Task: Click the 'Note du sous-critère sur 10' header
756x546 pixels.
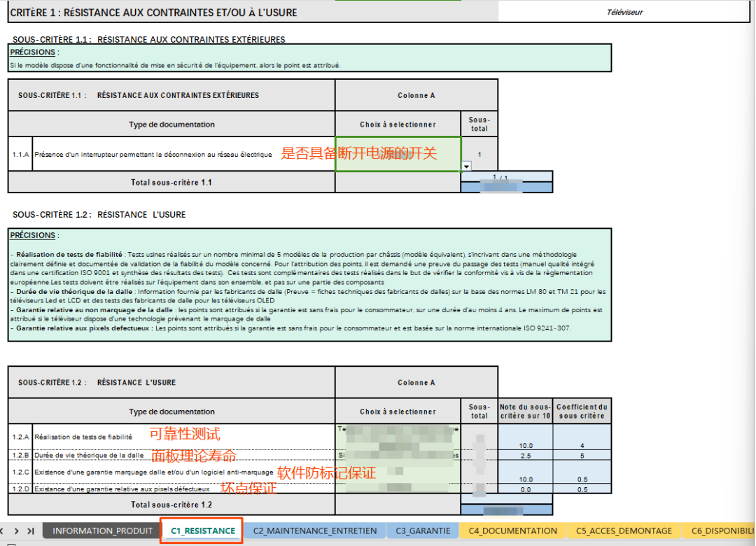Action: pos(525,412)
